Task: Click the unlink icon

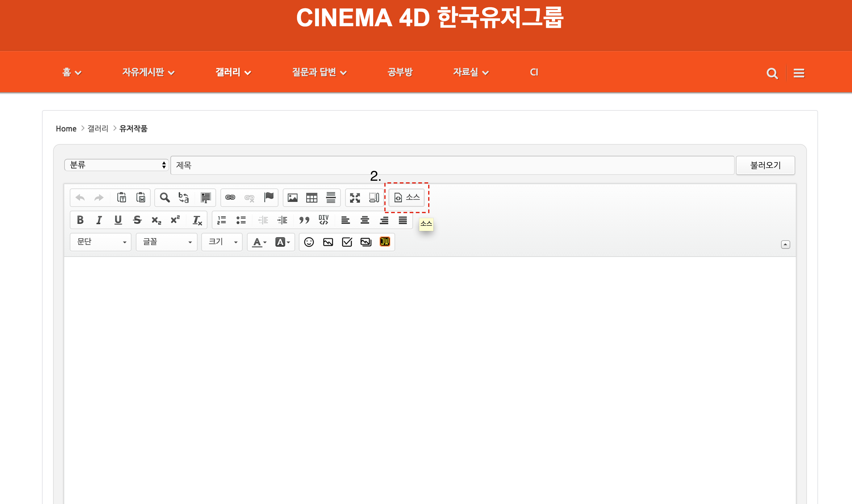Action: pyautogui.click(x=249, y=198)
